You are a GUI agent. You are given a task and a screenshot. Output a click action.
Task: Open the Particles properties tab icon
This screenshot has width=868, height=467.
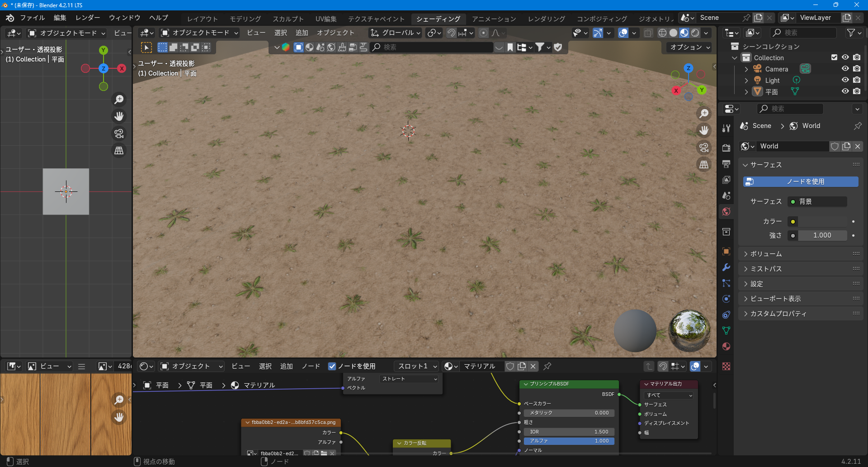click(x=726, y=283)
